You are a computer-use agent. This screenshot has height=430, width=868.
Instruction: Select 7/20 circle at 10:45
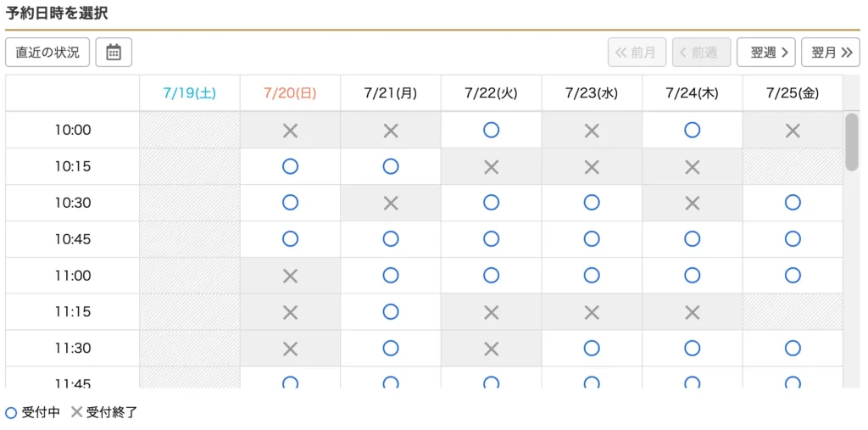point(290,239)
